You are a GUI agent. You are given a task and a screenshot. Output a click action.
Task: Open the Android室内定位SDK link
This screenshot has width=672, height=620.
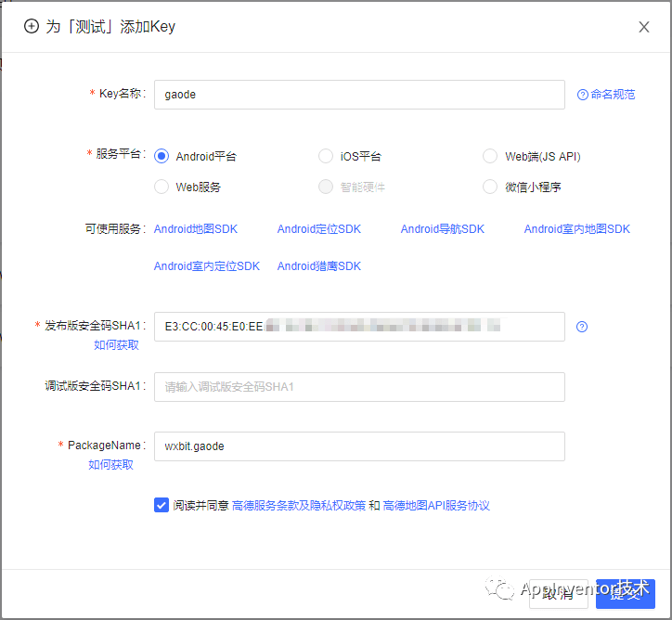[x=207, y=266]
